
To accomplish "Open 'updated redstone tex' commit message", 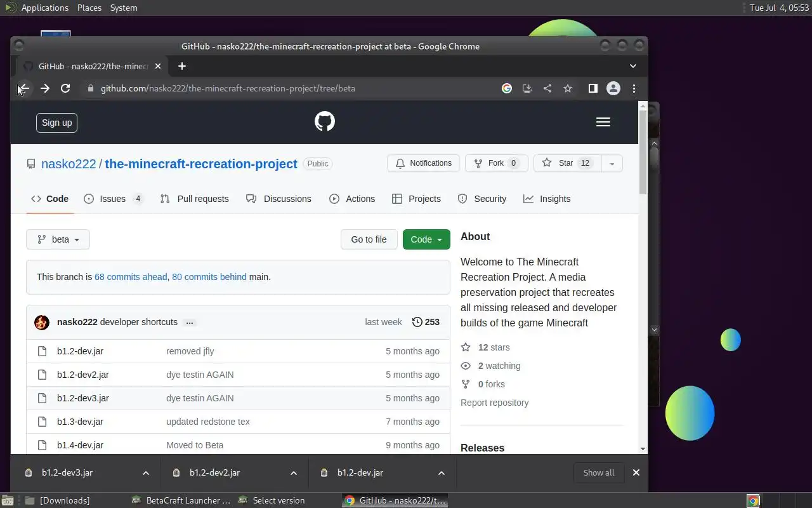I will pos(208,422).
